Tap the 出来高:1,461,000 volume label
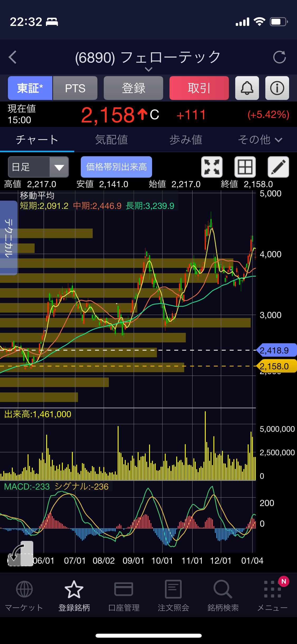The image size is (297, 644). click(38, 414)
